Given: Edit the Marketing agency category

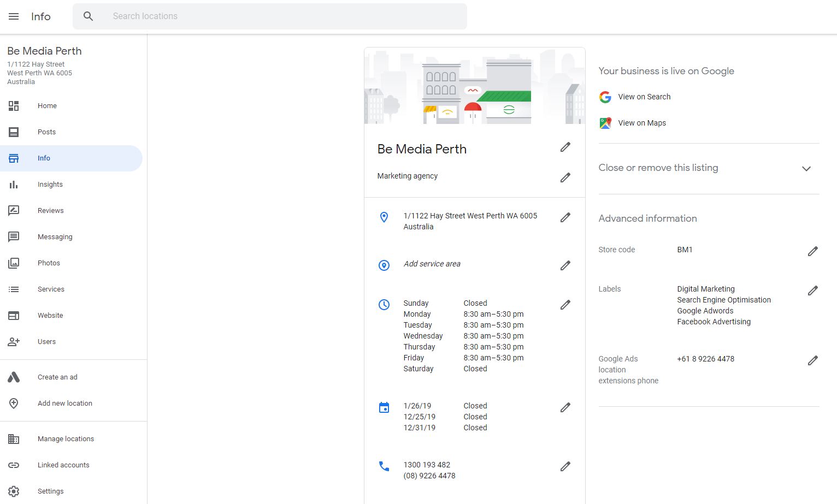Looking at the screenshot, I should tap(565, 177).
